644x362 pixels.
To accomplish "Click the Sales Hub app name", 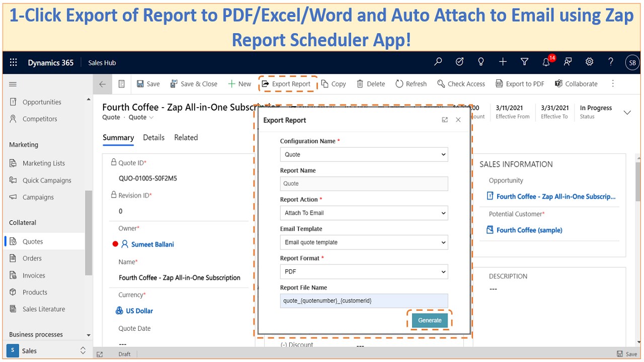I will [x=102, y=63].
